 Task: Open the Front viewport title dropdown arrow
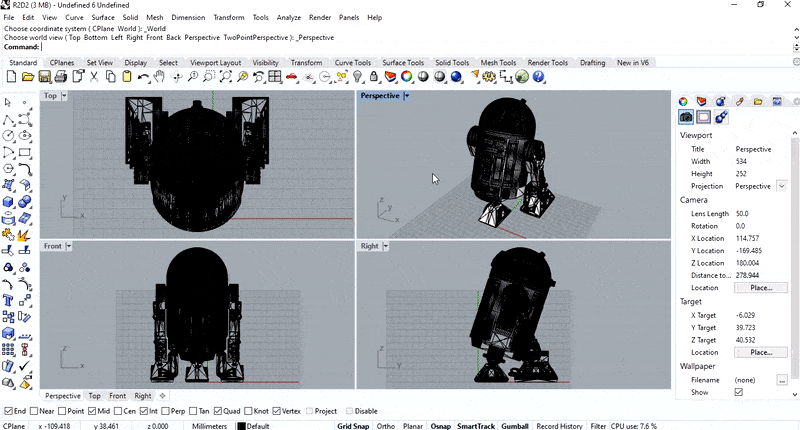coord(69,246)
